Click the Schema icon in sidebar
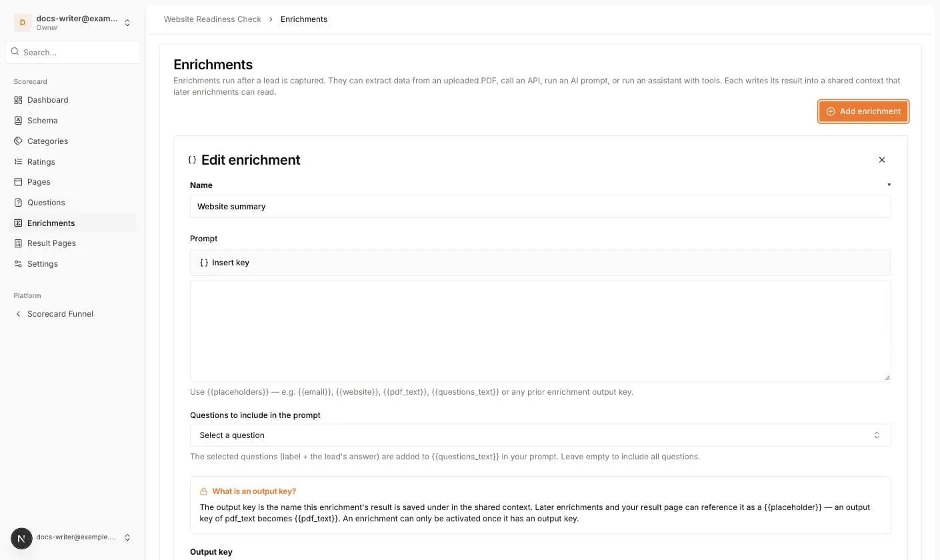The image size is (940, 560). (x=18, y=121)
